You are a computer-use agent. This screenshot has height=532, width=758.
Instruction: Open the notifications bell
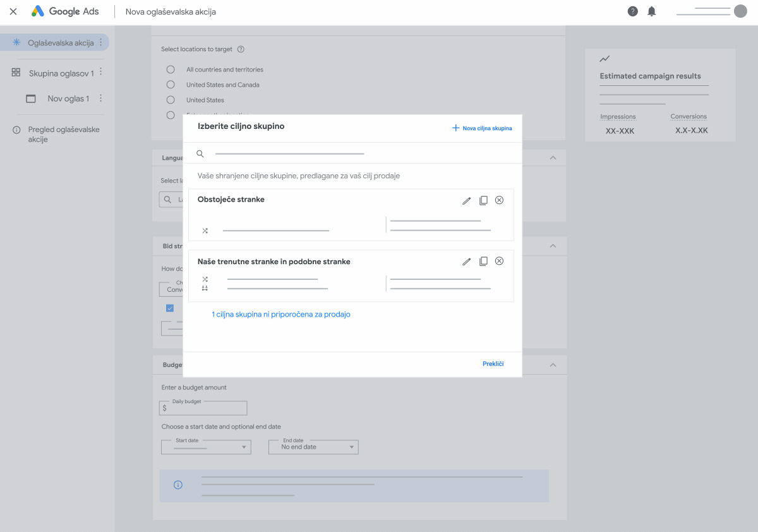tap(651, 11)
